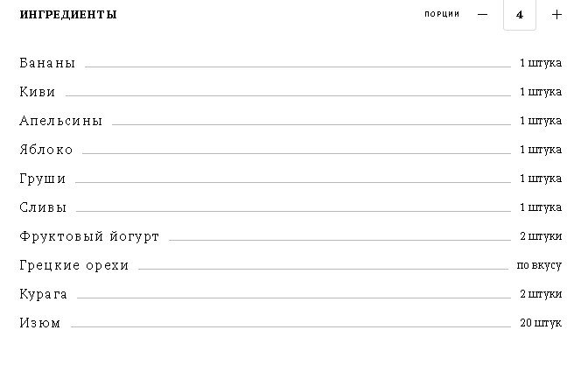Click the Изюм ingredient

40,323
